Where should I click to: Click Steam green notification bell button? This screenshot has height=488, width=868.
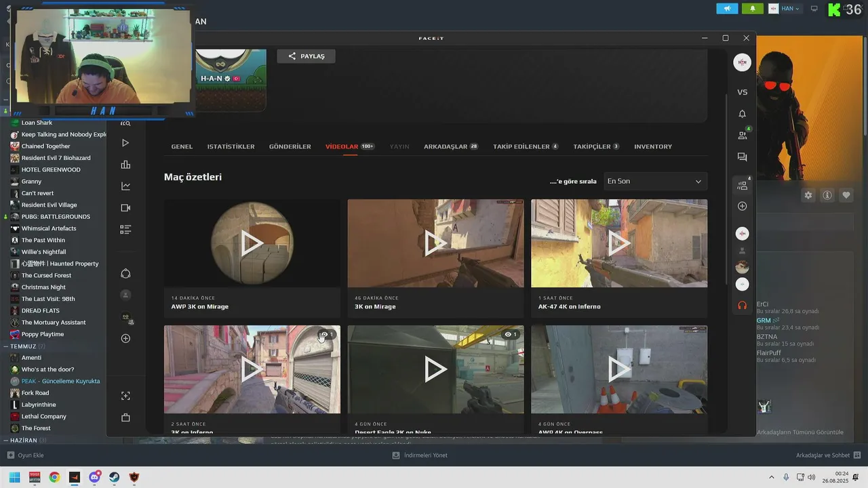[x=753, y=9]
